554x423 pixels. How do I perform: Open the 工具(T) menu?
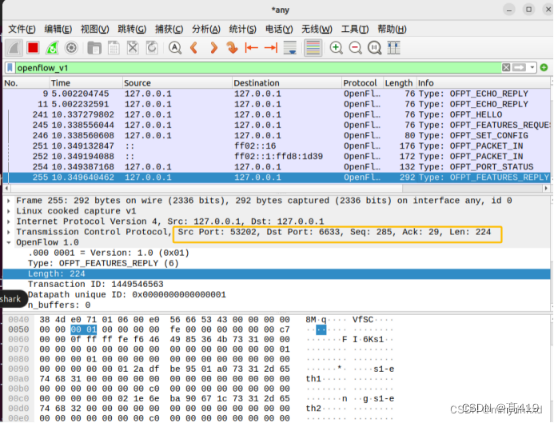coord(355,29)
